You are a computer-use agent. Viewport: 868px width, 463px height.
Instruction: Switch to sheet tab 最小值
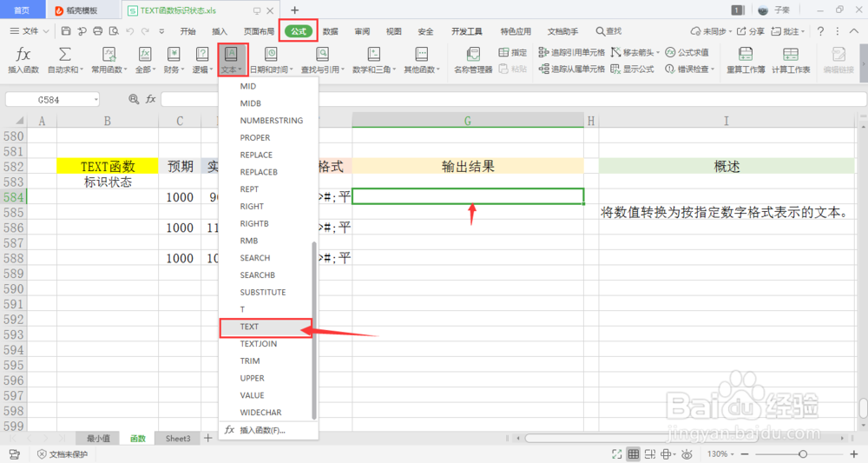pos(99,439)
